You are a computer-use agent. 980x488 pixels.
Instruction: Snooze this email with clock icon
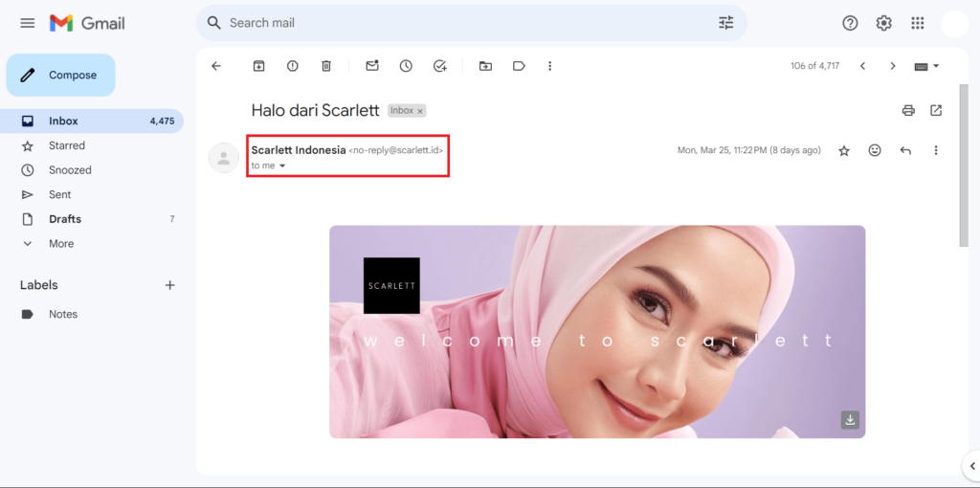click(x=406, y=66)
